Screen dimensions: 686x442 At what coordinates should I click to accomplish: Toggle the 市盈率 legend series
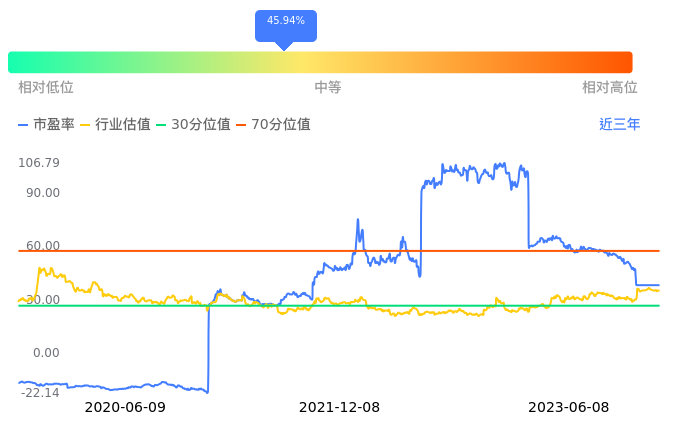[46, 125]
